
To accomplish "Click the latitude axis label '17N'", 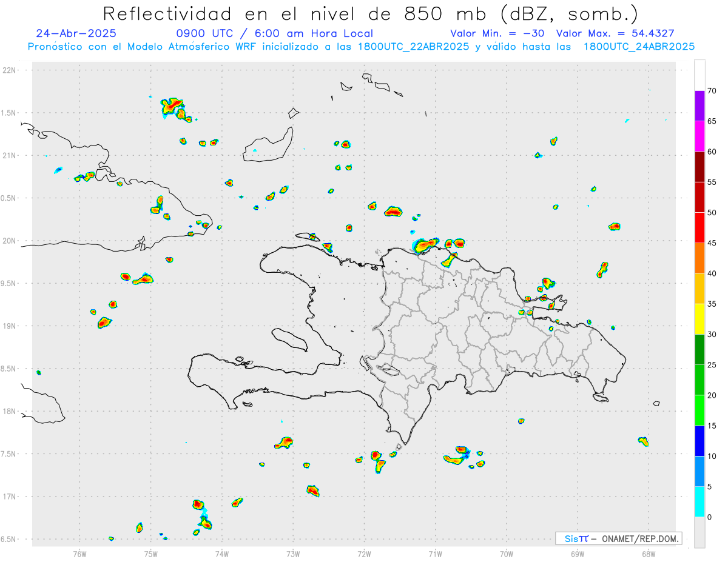I will [x=10, y=497].
